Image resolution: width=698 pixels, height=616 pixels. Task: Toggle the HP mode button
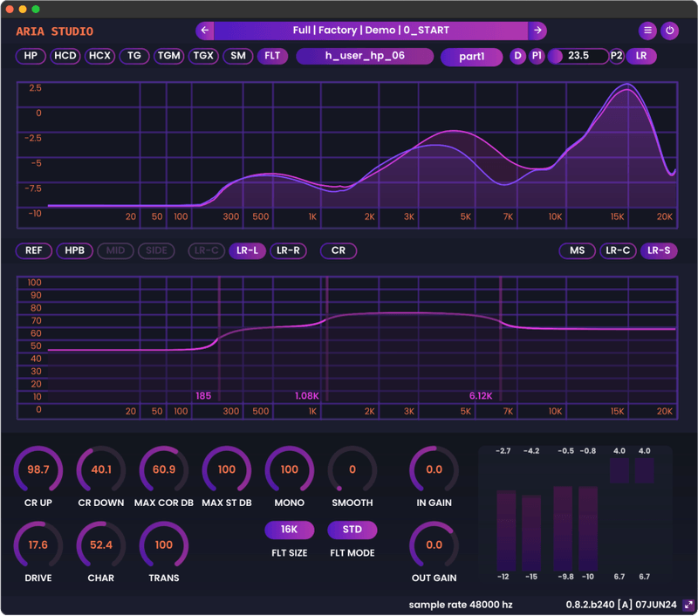[x=31, y=56]
